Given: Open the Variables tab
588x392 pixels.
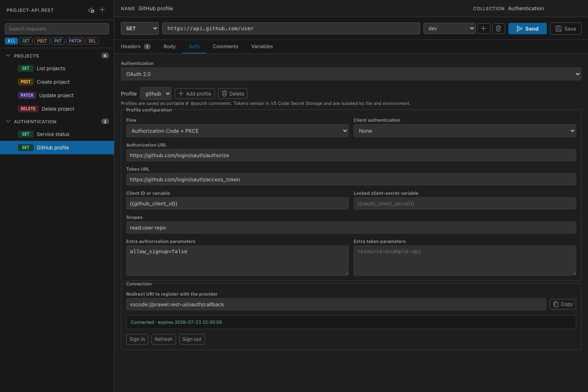Looking at the screenshot, I should 262,47.
